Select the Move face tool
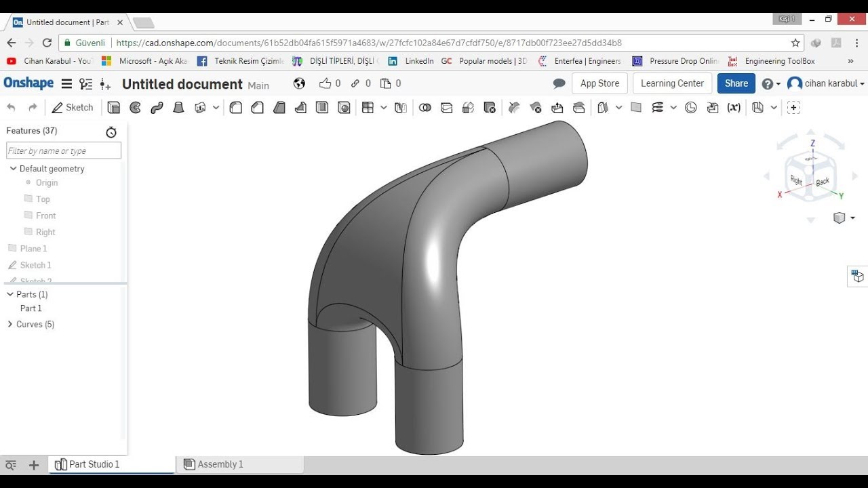Image resolution: width=868 pixels, height=488 pixels. click(x=557, y=107)
